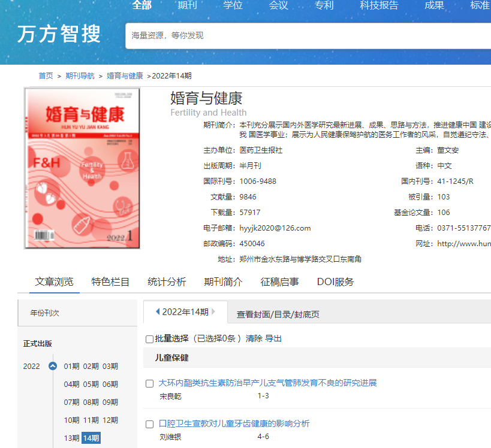Check the 大环内酯类抗生素 article checkbox
This screenshot has height=448, width=491.
coord(150,383)
